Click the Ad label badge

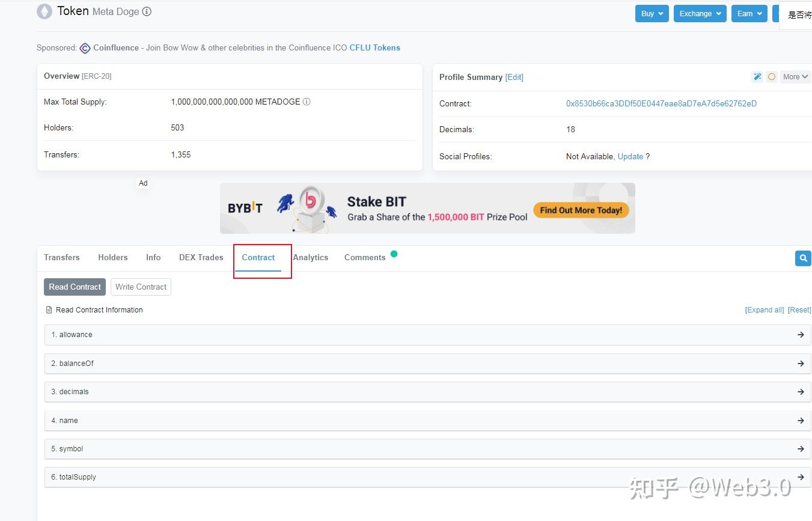(143, 183)
